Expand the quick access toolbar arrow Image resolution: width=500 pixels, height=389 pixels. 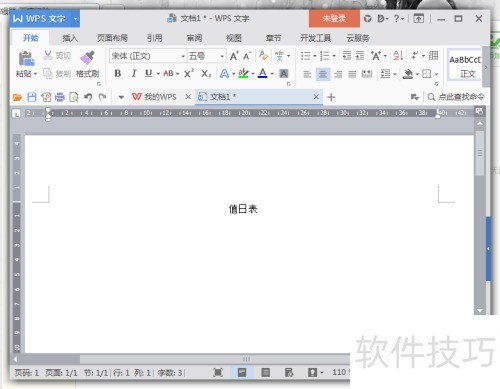coord(121,97)
